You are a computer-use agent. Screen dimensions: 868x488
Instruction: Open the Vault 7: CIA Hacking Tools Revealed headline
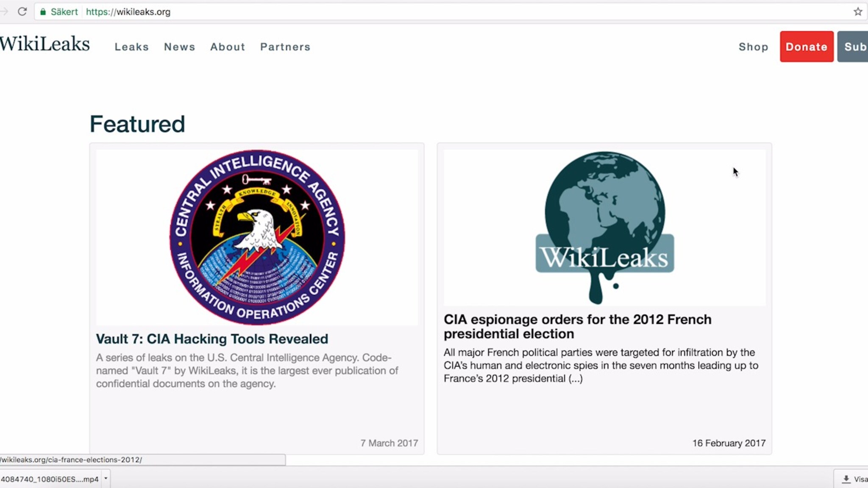[212, 339]
